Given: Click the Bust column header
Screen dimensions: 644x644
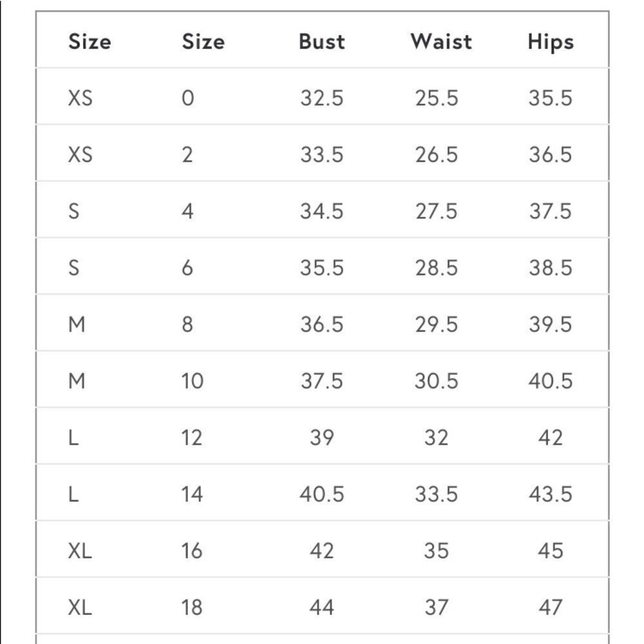Looking at the screenshot, I should pyautogui.click(x=321, y=41).
